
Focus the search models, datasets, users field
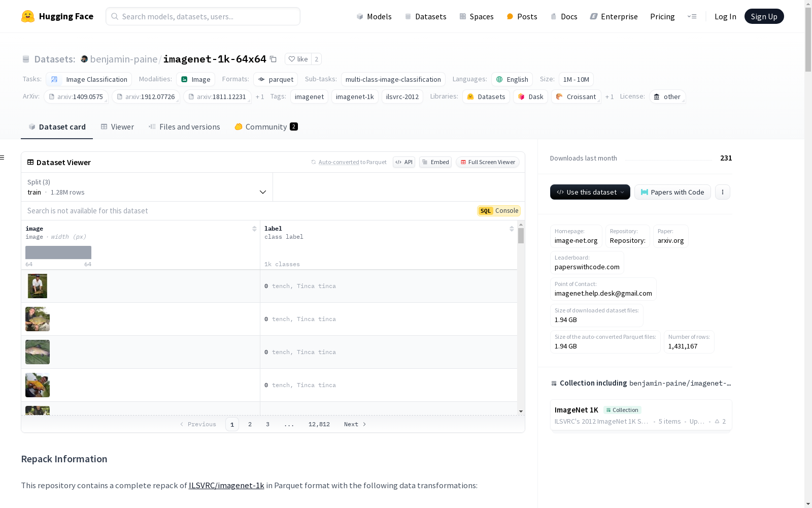tap(203, 16)
